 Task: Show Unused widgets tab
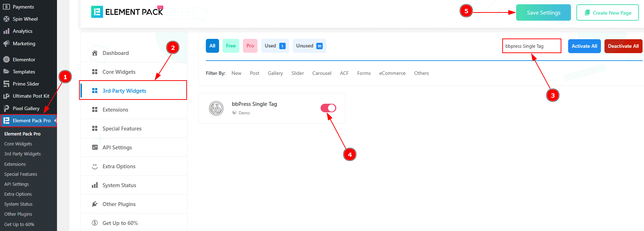(310, 46)
